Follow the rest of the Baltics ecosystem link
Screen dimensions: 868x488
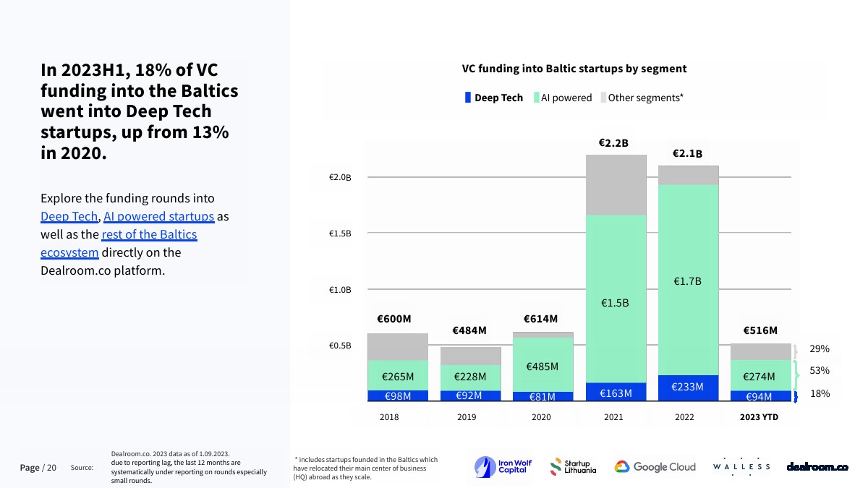coord(119,244)
